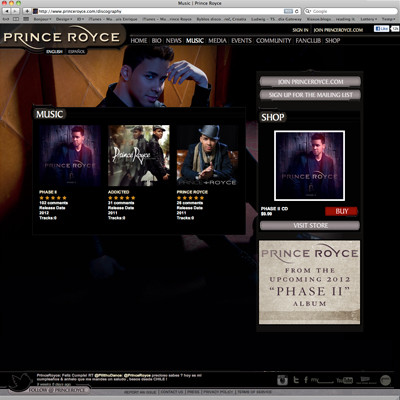This screenshot has width=400, height=400.
Task: Open the Myspace footer icon
Action: pyautogui.click(x=322, y=380)
